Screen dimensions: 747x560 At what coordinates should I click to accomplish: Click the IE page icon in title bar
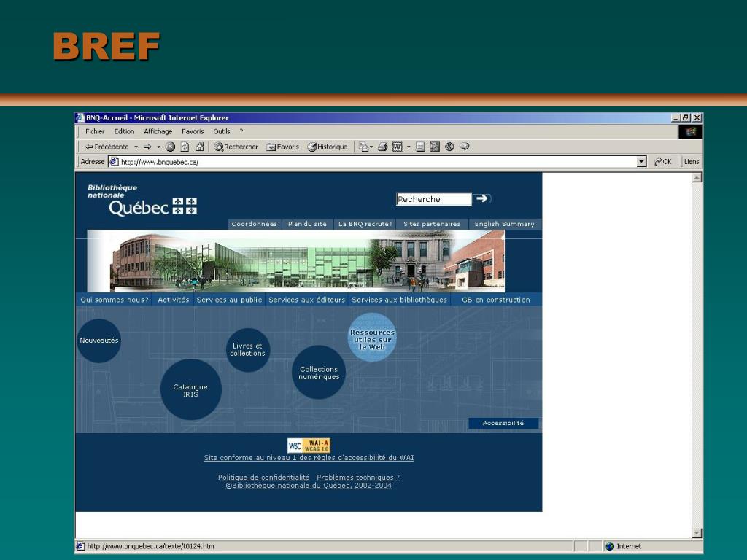coord(80,117)
